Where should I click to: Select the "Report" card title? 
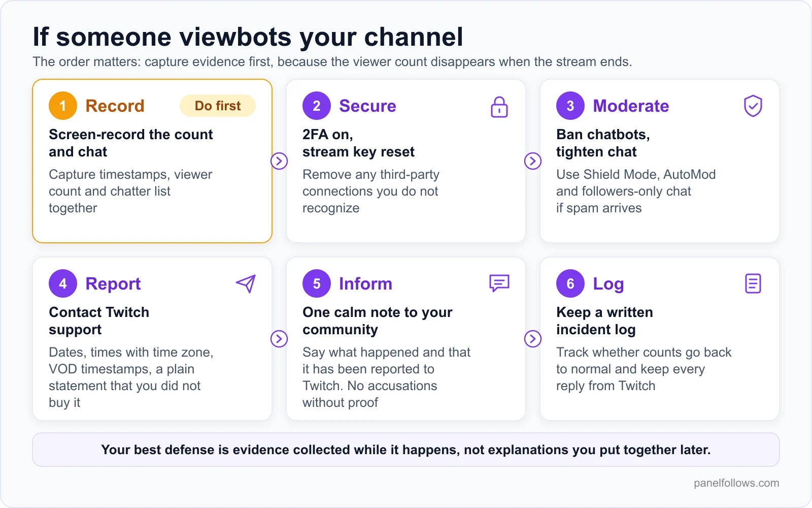point(113,284)
